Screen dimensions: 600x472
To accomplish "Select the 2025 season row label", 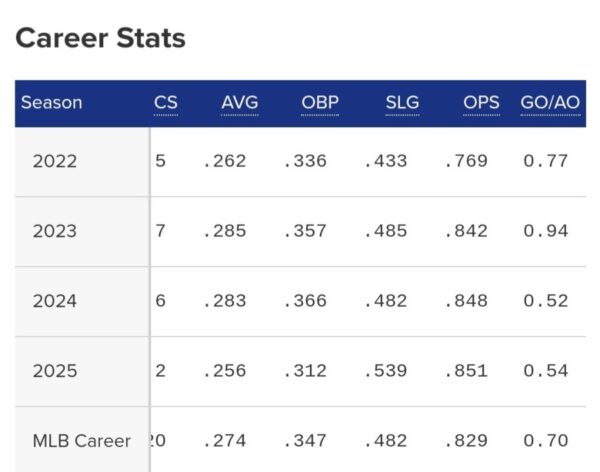I will coord(53,371).
